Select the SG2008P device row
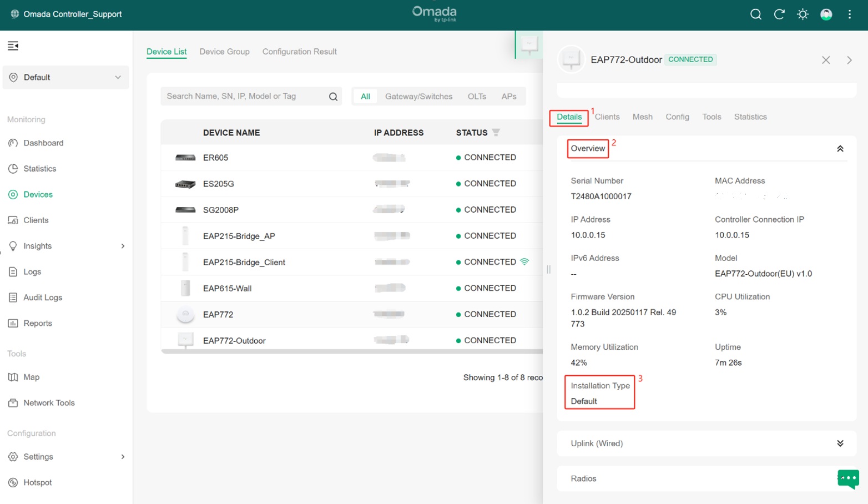The width and height of the screenshot is (868, 504). (x=352, y=210)
